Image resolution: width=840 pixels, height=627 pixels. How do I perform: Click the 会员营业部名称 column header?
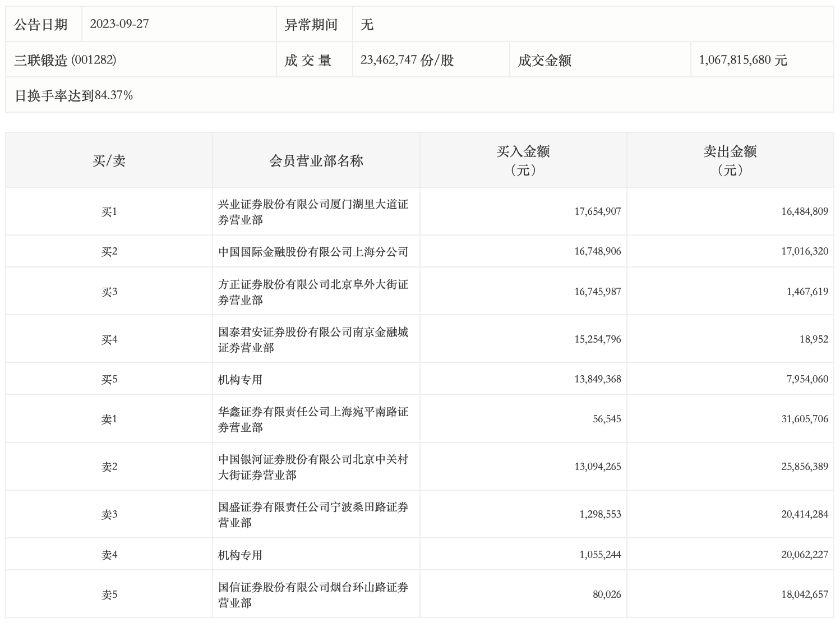pos(316,161)
